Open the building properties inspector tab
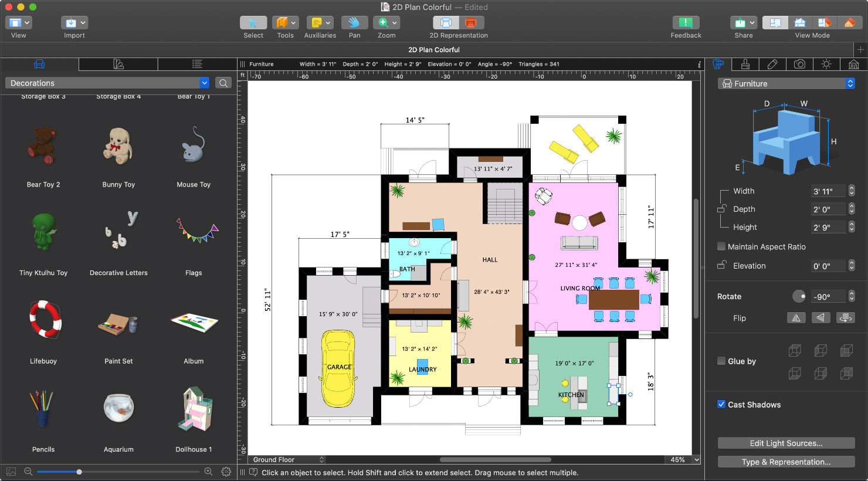 click(853, 64)
